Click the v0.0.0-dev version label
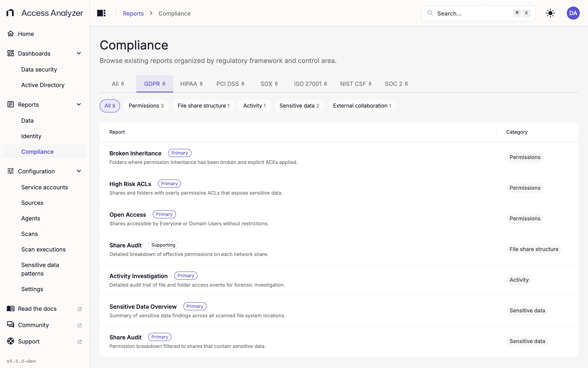Image resolution: width=588 pixels, height=368 pixels. click(x=21, y=361)
